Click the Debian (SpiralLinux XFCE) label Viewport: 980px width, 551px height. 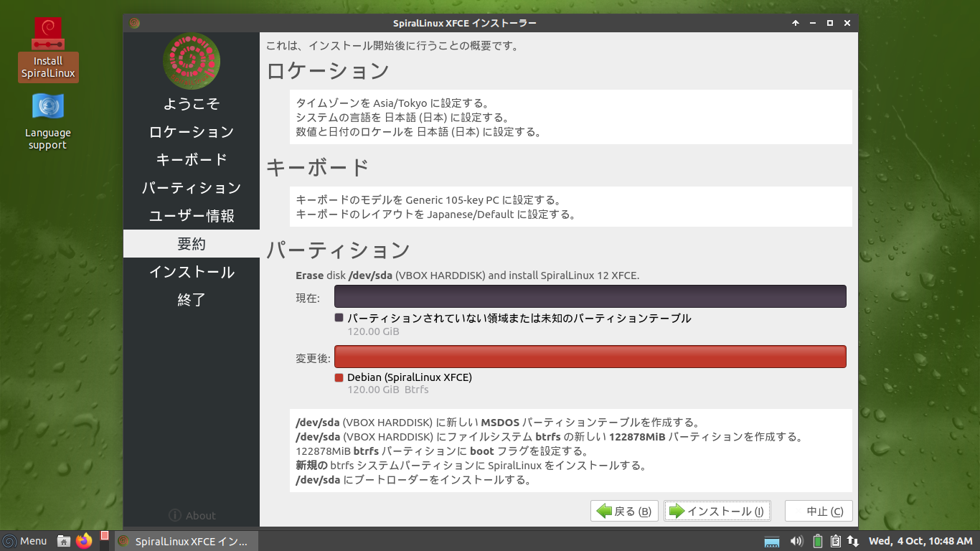click(x=410, y=377)
